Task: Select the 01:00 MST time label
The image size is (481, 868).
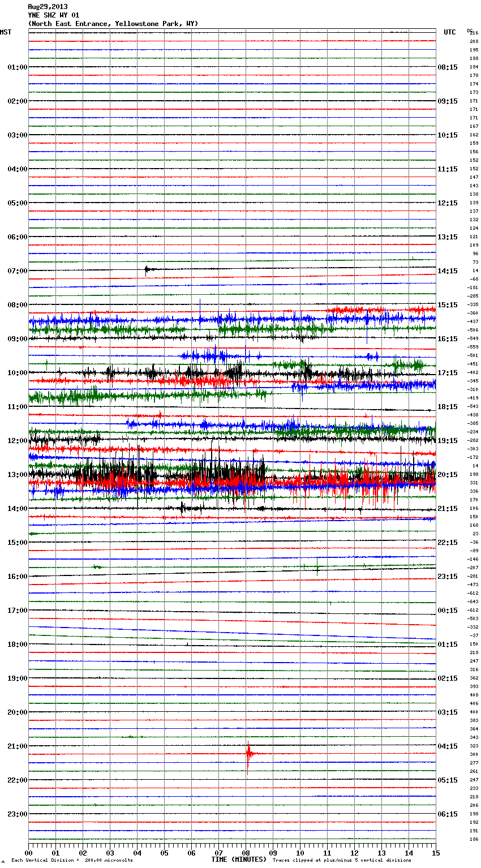Action: [18, 67]
